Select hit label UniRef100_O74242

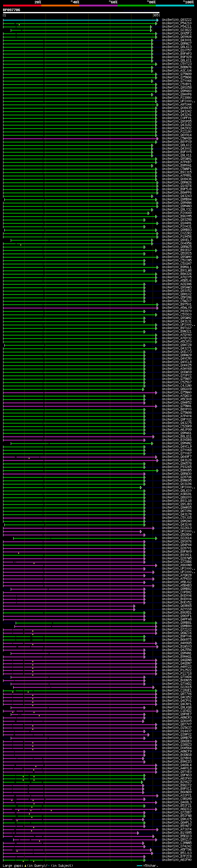coord(177,846)
